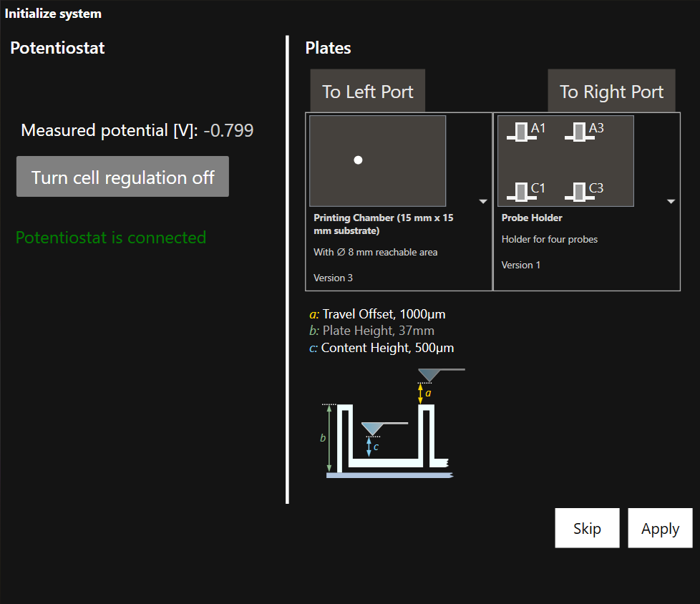Open the left port plate type dropdown
Viewport: 700px width, 604px height.
click(484, 202)
